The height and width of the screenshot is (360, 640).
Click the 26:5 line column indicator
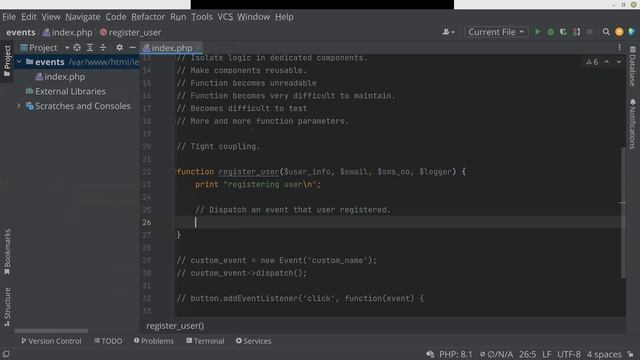point(527,354)
